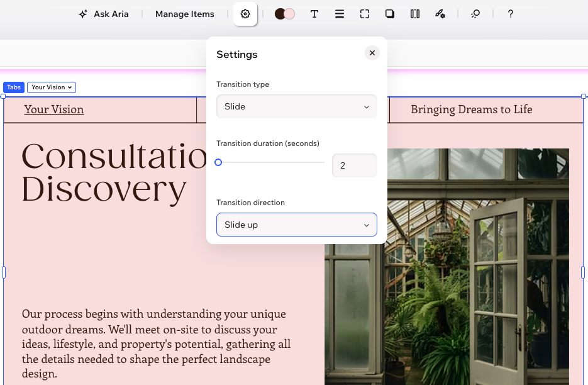Image resolution: width=588 pixels, height=385 pixels.
Task: Open the Your Vision tab selector dropdown
Action: [x=52, y=87]
